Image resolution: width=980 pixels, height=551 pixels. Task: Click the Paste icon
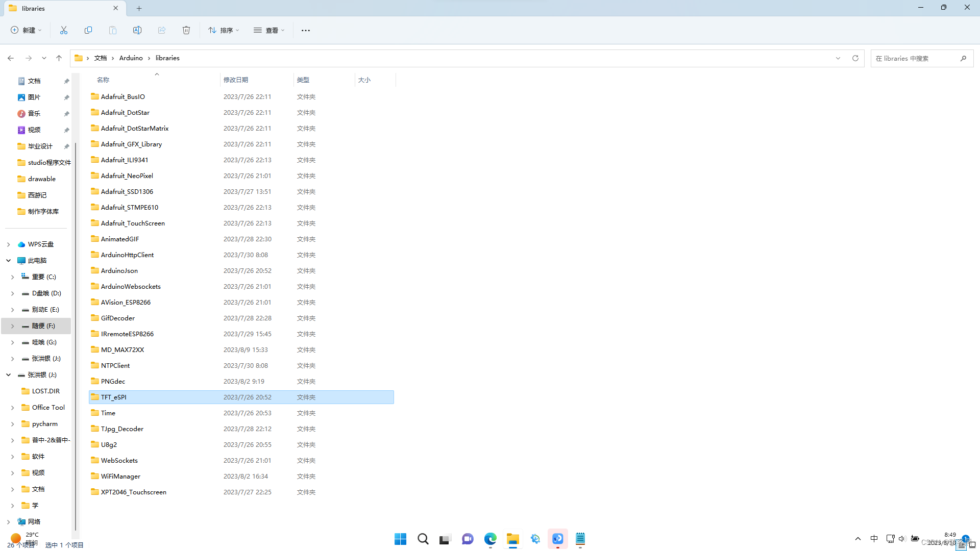112,30
